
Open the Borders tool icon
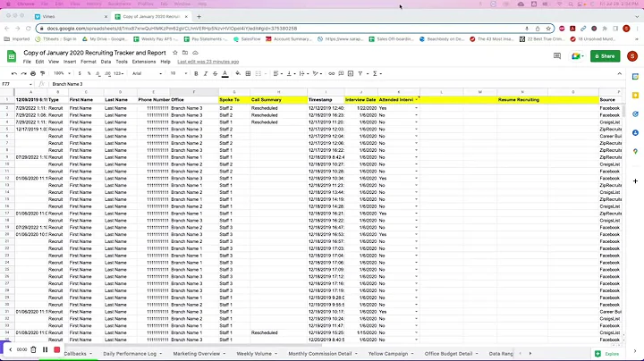point(248,73)
